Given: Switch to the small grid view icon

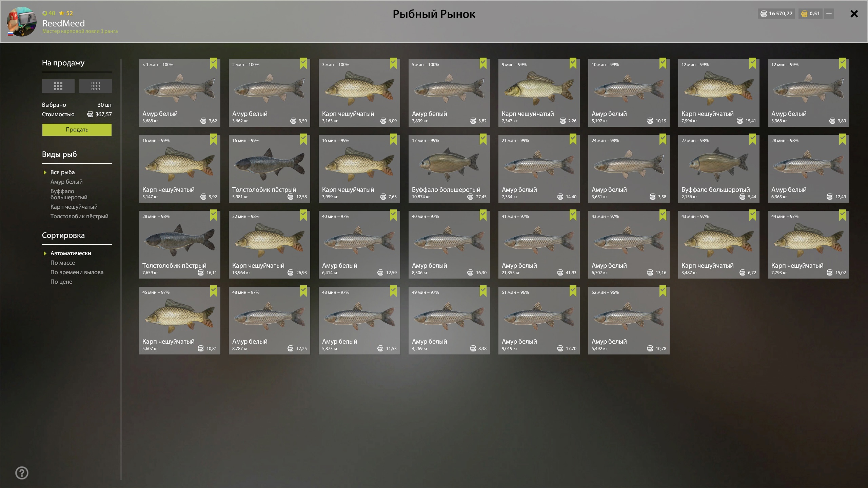Looking at the screenshot, I should pyautogui.click(x=96, y=86).
